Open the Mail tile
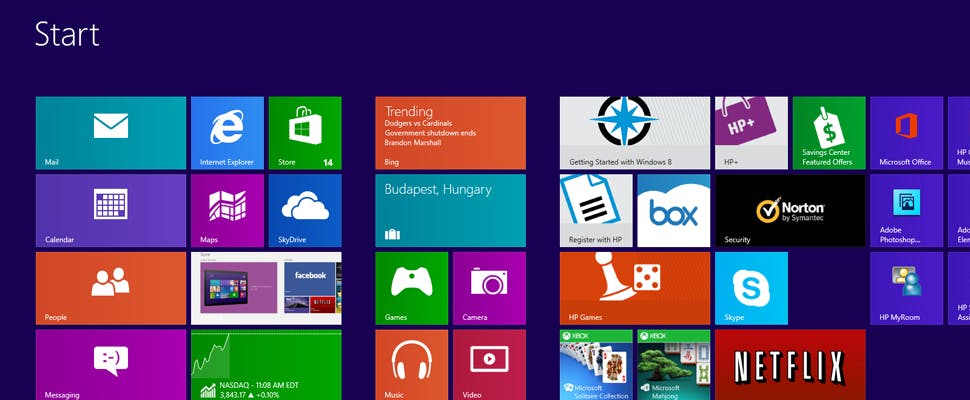 tap(111, 133)
